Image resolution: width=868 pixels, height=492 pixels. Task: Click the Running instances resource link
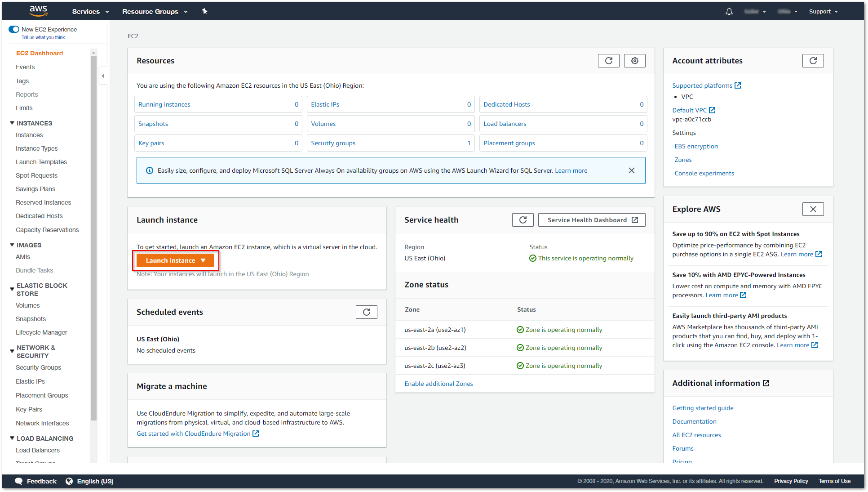pyautogui.click(x=164, y=104)
